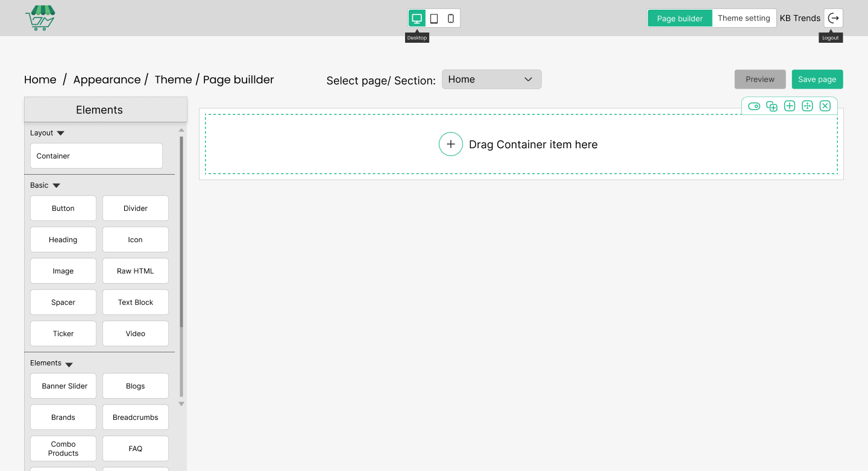The image size is (868, 471).
Task: Select the Heading element
Action: click(63, 240)
